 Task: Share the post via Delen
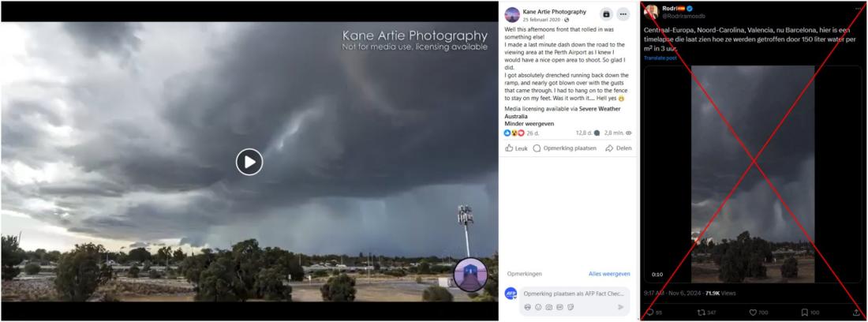pyautogui.click(x=619, y=148)
